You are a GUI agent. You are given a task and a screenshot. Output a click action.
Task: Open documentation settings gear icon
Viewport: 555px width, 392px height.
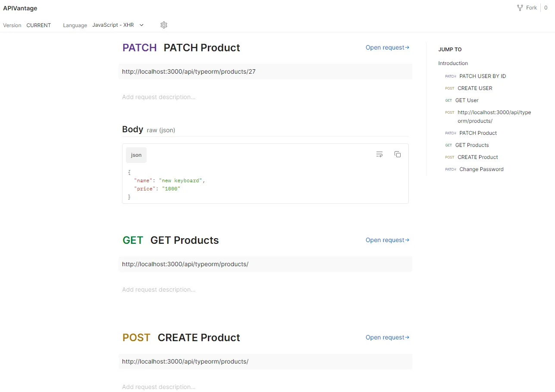[x=164, y=25]
